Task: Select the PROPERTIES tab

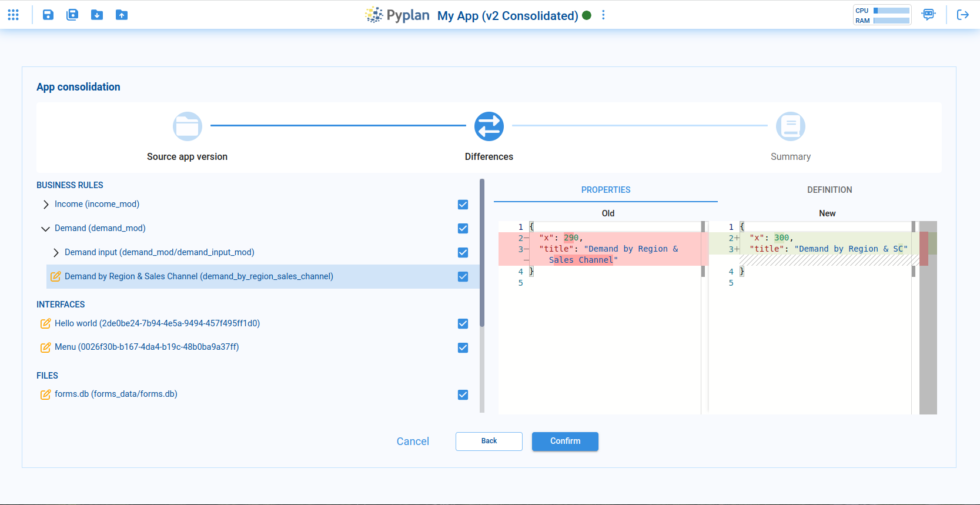Action: tap(606, 190)
